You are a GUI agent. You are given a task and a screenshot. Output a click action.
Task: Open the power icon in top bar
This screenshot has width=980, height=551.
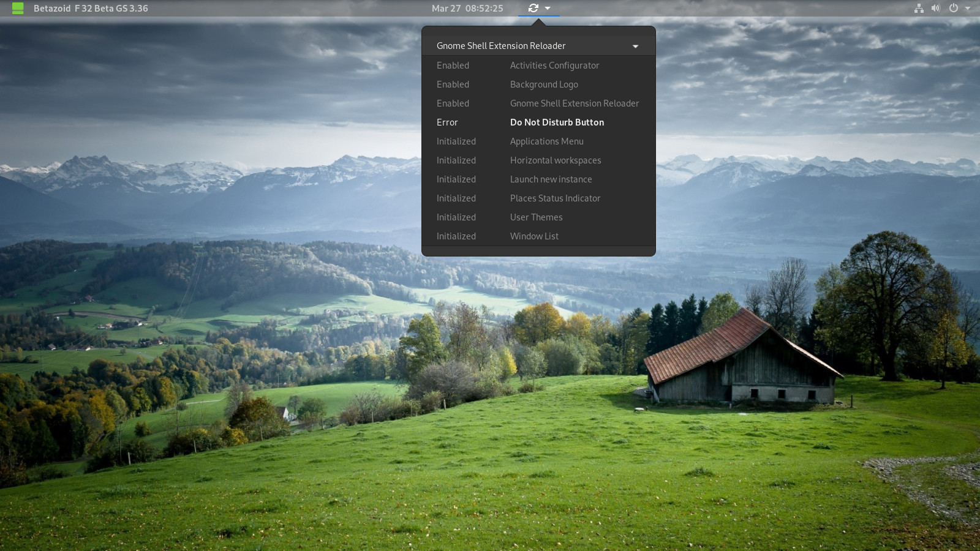(x=953, y=8)
